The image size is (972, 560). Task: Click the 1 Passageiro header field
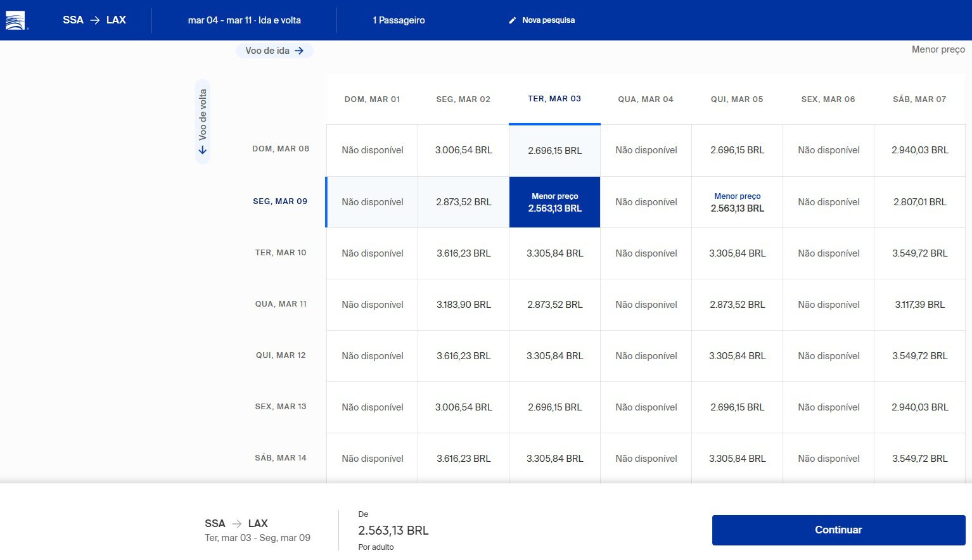(x=399, y=20)
